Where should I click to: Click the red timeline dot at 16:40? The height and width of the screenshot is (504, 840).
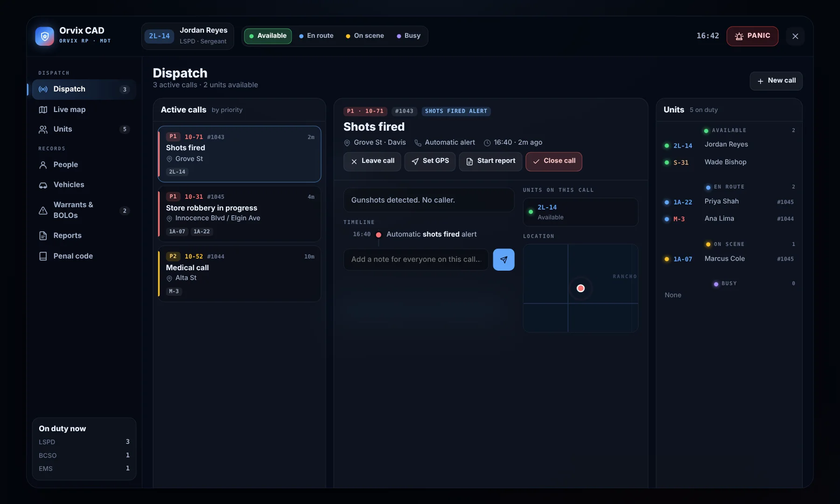[378, 235]
